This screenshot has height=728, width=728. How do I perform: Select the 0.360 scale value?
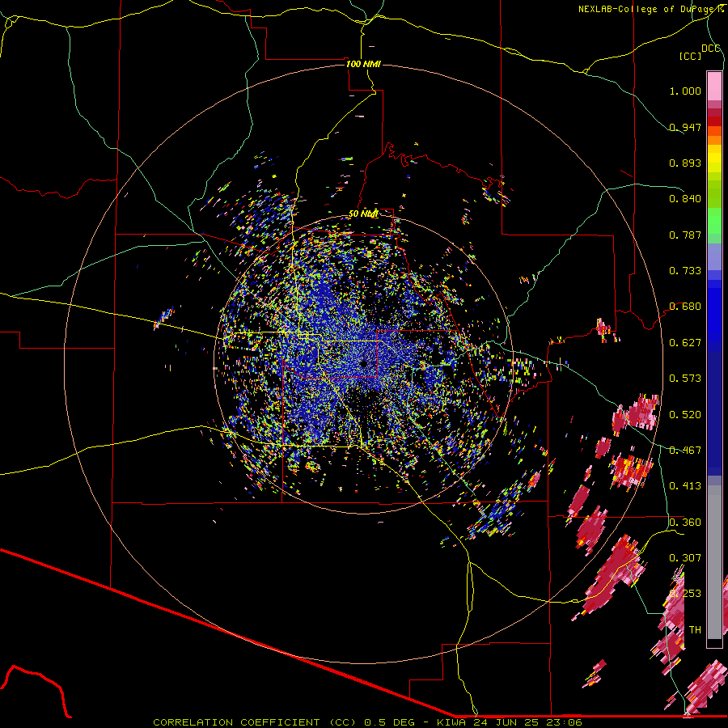click(x=685, y=523)
